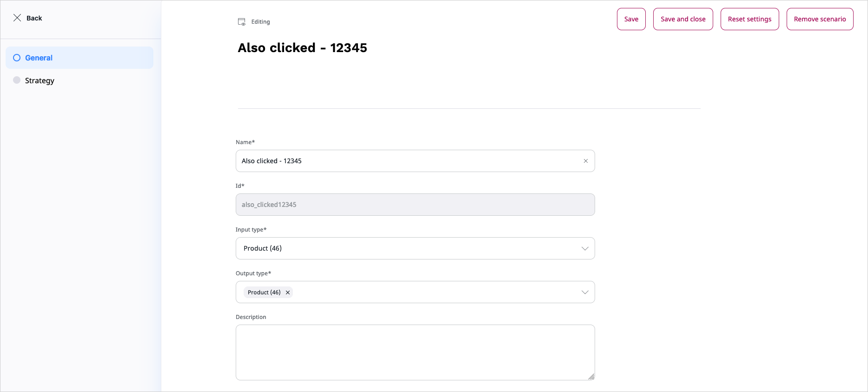Click the Remove scenario button
This screenshot has width=868, height=392.
820,19
